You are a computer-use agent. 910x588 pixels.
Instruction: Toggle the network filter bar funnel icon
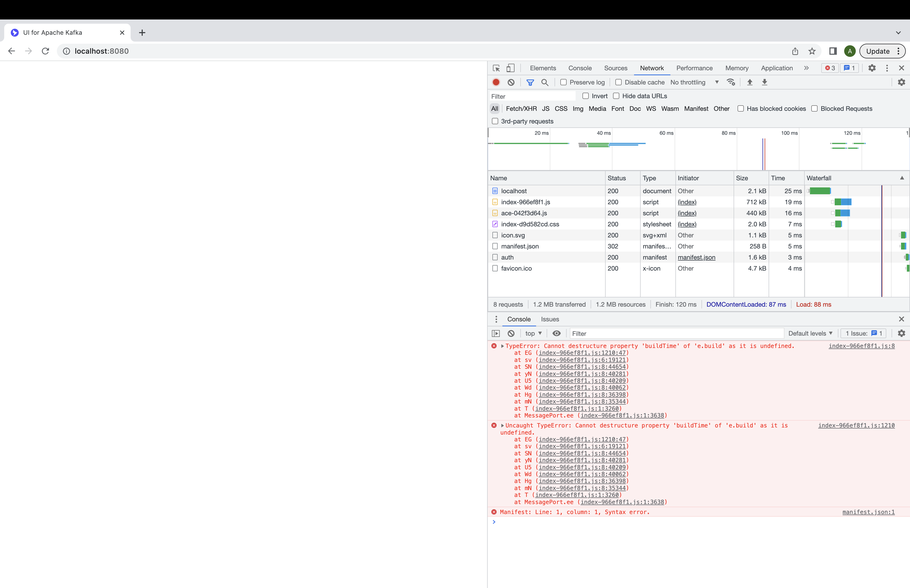click(530, 82)
